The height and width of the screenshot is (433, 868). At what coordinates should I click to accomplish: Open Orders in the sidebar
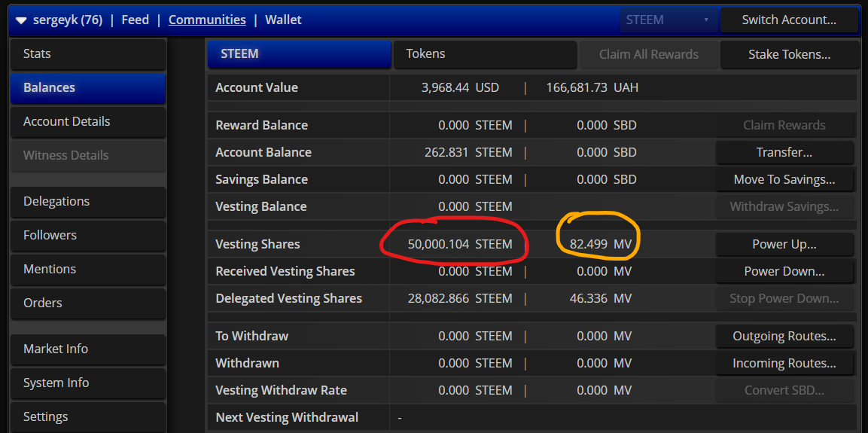[88, 303]
